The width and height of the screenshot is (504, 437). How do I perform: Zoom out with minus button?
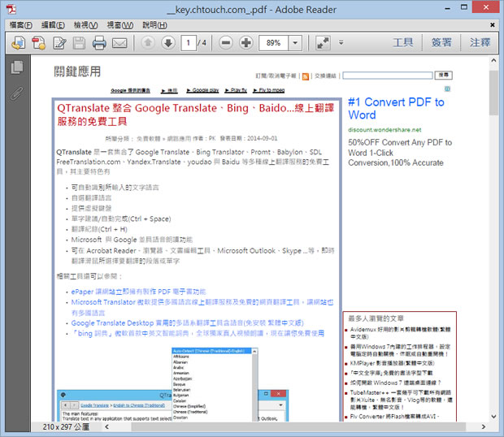coord(226,43)
